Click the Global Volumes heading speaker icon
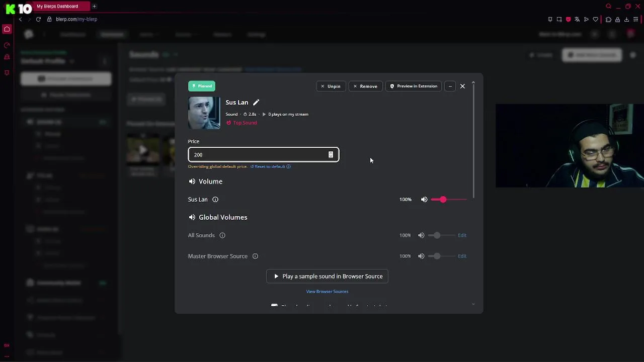The image size is (644, 362). 192,218
